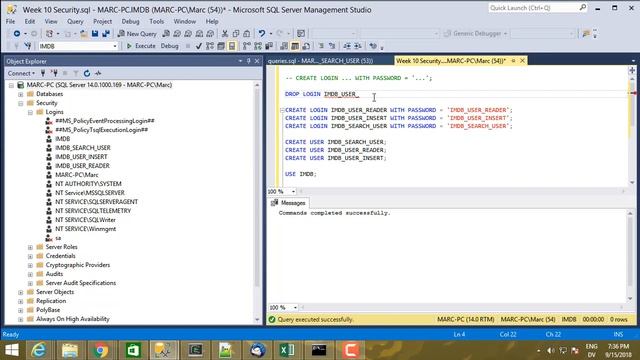Image resolution: width=640 pixels, height=360 pixels.
Task: Click the Refresh icon in Object Explorer
Action: (87, 73)
